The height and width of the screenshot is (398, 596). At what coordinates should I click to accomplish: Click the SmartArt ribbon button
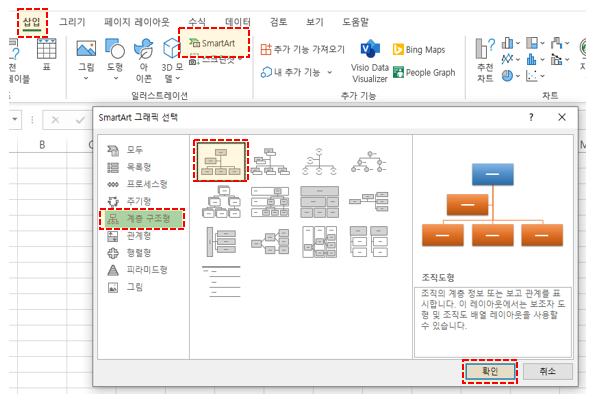tap(212, 43)
